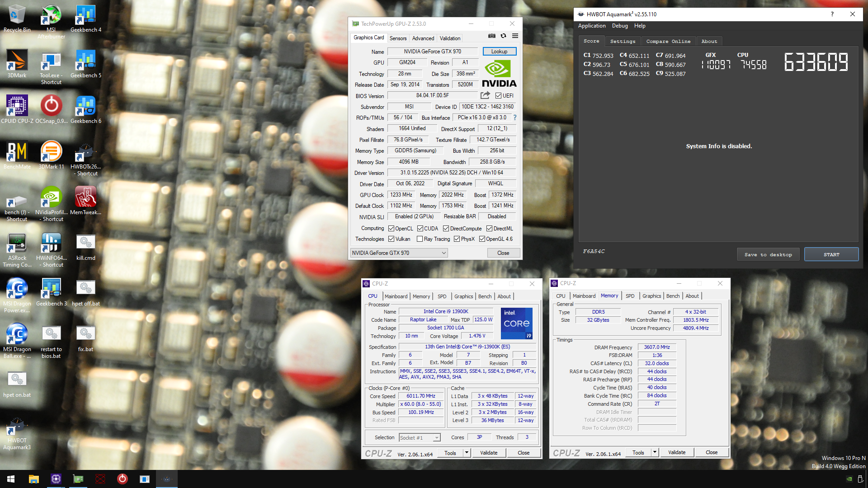Open Compare Online tab in Aquamark
Viewport: 868px width, 488px height.
668,41
